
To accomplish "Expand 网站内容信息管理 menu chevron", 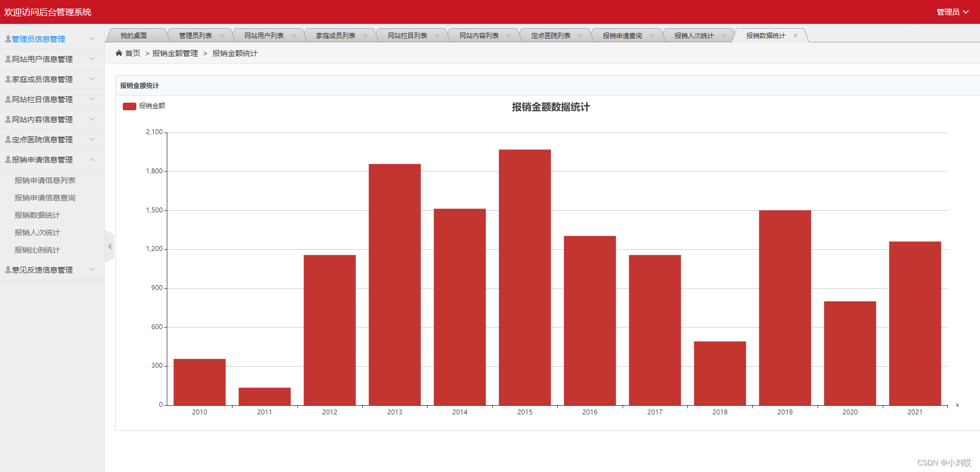I will 92,119.
